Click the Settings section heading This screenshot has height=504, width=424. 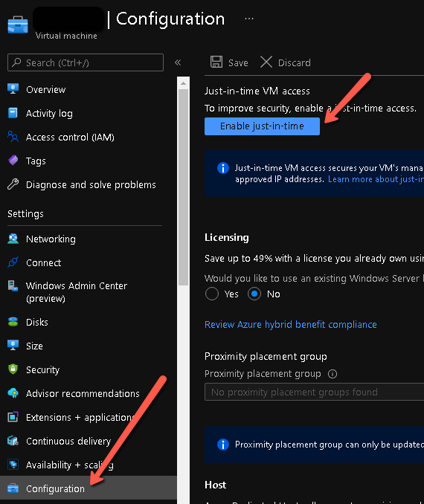[25, 214]
